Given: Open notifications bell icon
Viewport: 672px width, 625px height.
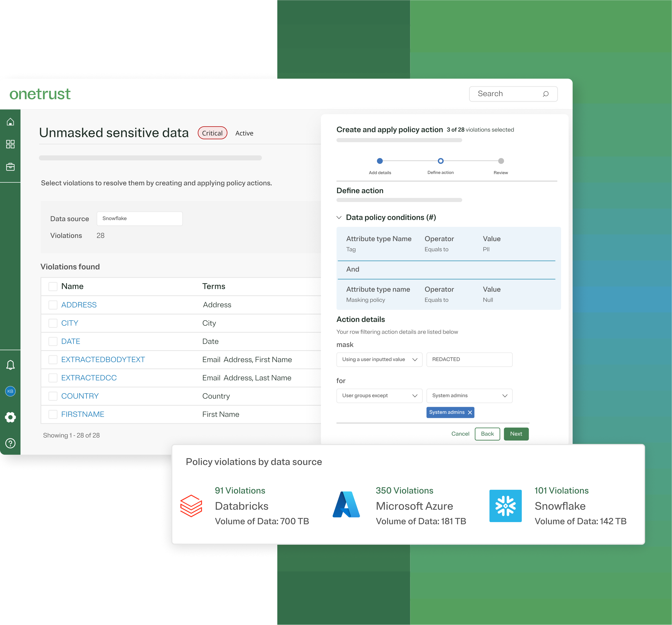Looking at the screenshot, I should click(10, 364).
